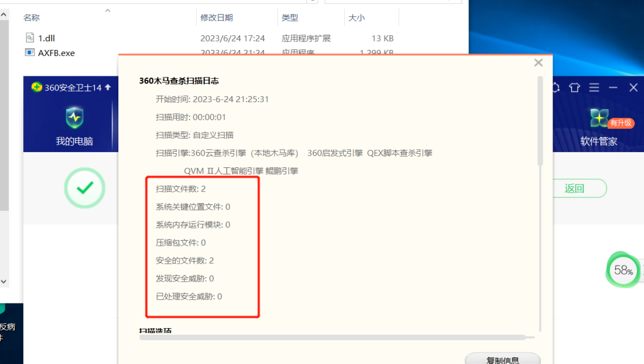Screen dimensions: 644x364
Task: Click the AXFB.exe file icon
Action: 30,53
